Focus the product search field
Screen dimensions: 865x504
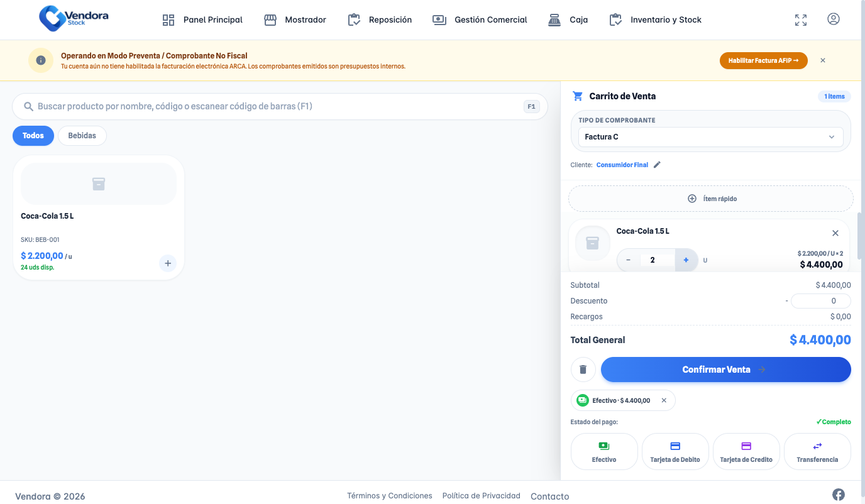pos(280,107)
